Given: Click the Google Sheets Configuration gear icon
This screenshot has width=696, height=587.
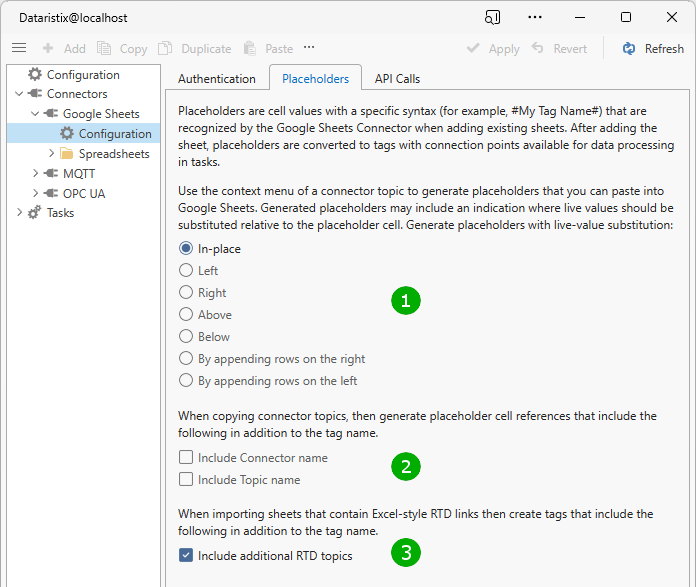Looking at the screenshot, I should tap(67, 133).
